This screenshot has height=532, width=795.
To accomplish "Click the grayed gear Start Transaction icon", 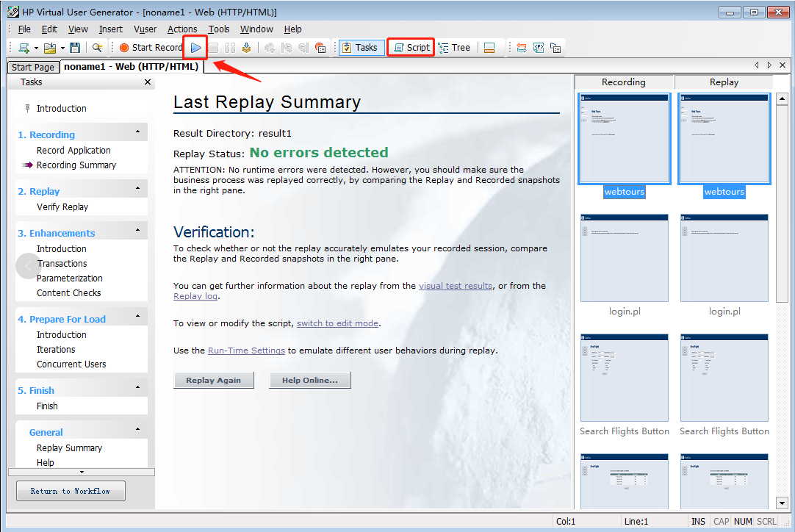I will tap(270, 48).
